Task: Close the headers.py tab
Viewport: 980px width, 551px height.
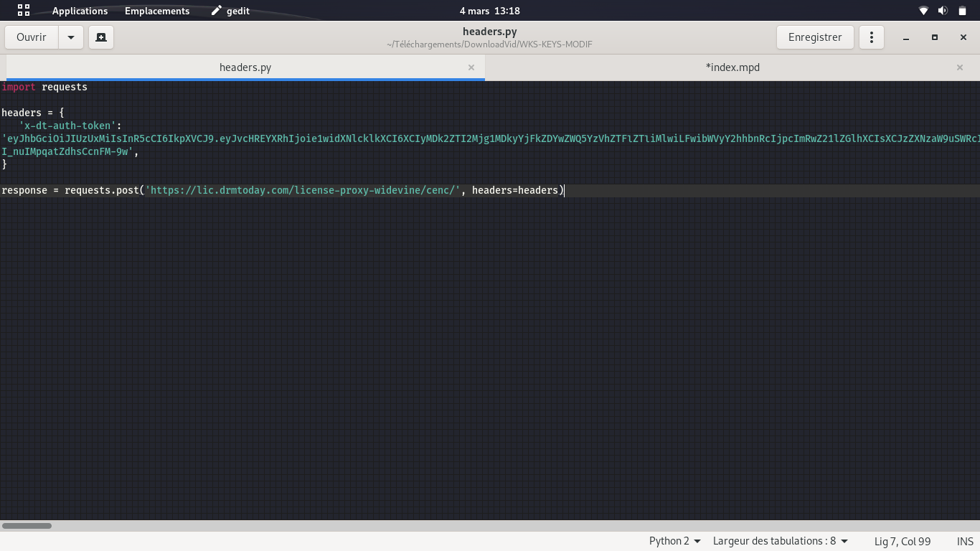Action: pos(471,67)
